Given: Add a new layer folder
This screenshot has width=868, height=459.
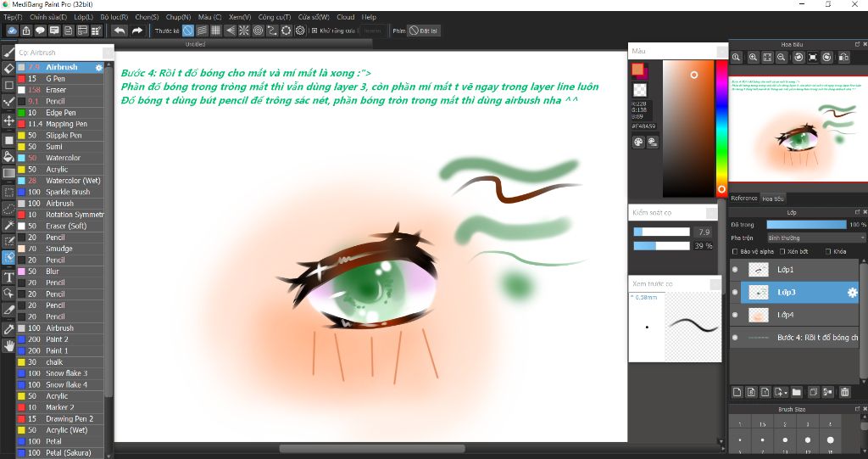Looking at the screenshot, I should click(x=797, y=392).
